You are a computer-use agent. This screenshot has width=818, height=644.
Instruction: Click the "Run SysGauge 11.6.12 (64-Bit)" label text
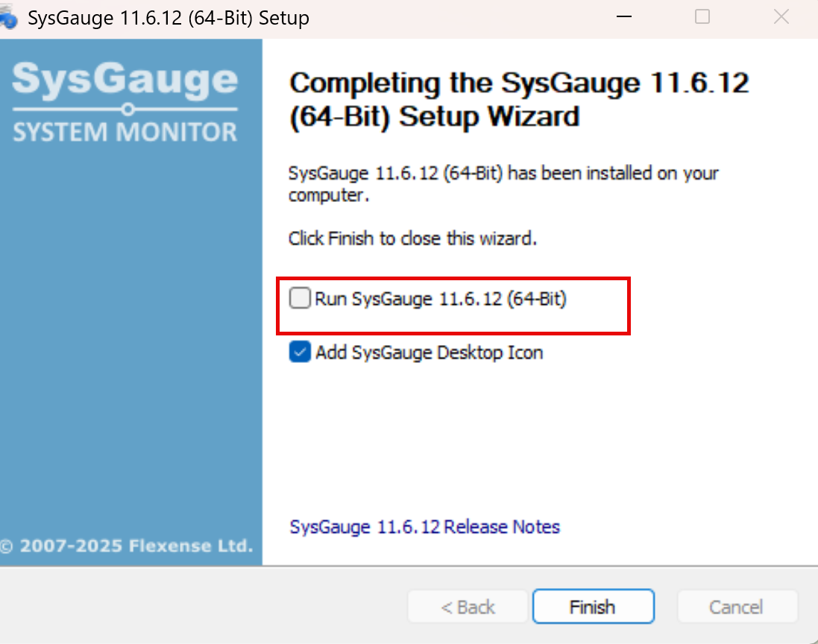[441, 299]
